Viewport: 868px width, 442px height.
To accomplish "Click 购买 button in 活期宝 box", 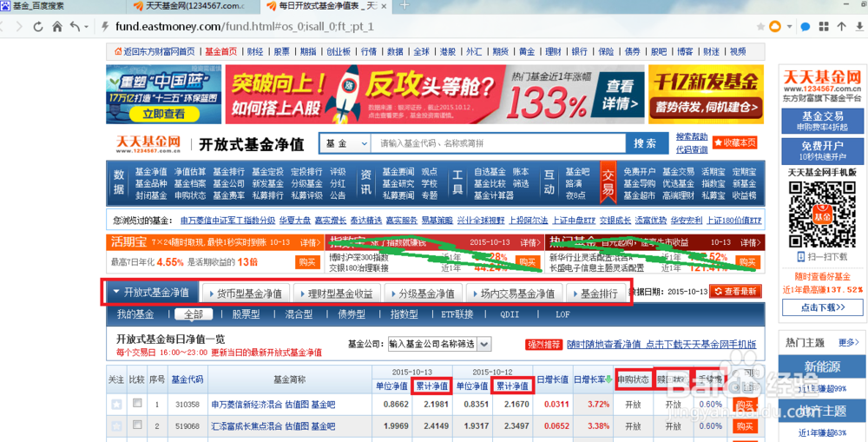I will pyautogui.click(x=307, y=262).
